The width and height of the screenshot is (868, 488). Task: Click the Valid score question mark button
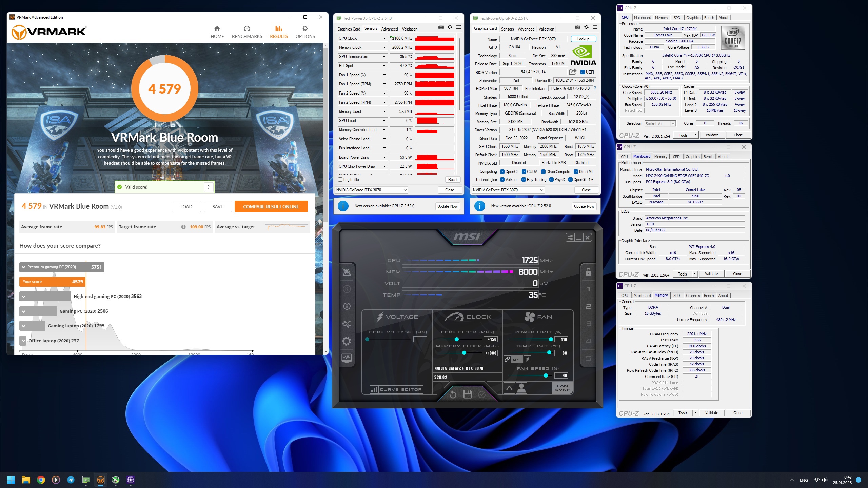click(209, 187)
